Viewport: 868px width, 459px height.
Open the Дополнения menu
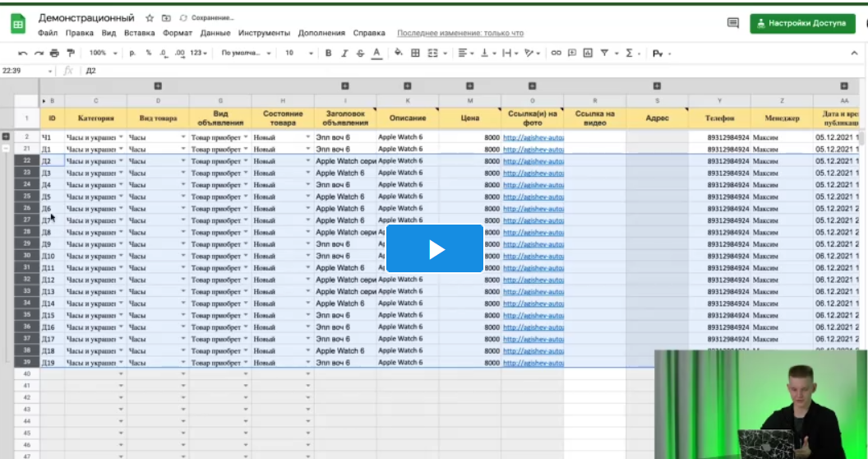(321, 33)
